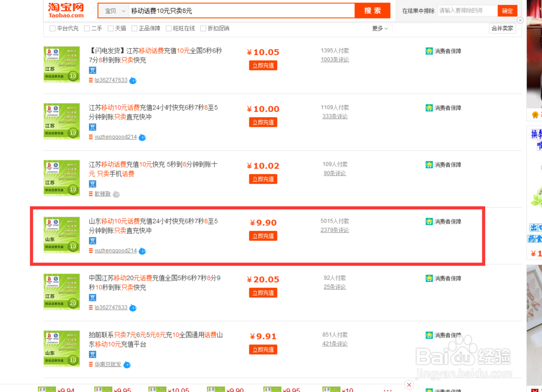
Task: Click the 充 icon on the Shandong ¥9.90 listing
Action: click(92, 240)
